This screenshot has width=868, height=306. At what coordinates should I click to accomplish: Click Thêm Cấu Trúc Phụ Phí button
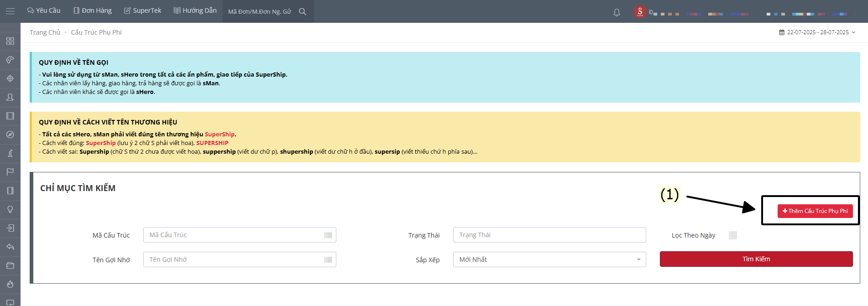click(815, 211)
